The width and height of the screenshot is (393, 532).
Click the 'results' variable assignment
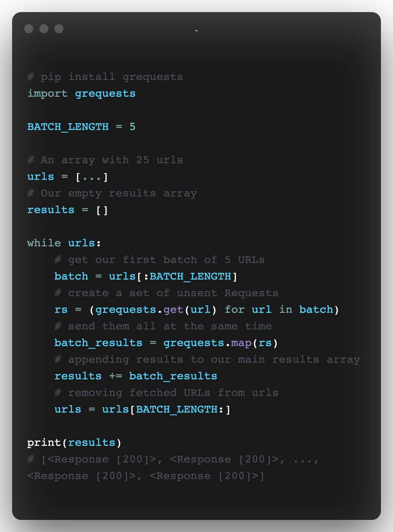tap(51, 210)
